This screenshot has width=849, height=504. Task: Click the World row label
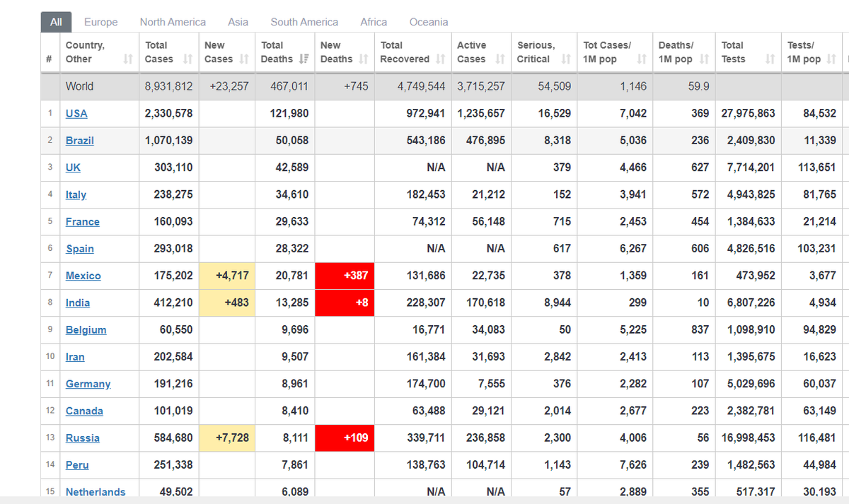pos(79,86)
